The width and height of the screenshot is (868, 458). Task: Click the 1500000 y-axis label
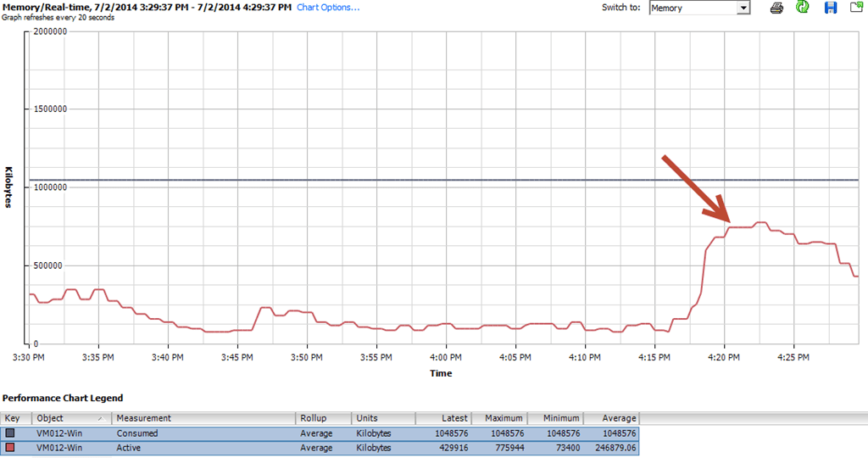[x=50, y=109]
